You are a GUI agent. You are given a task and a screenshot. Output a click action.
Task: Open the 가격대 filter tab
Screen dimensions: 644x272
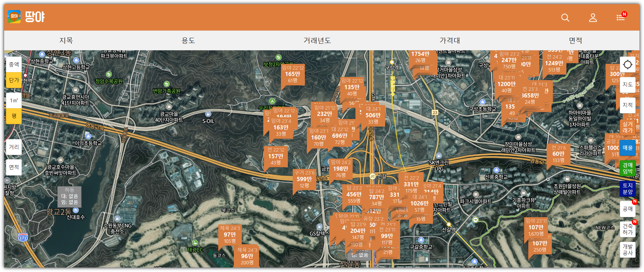(x=450, y=41)
